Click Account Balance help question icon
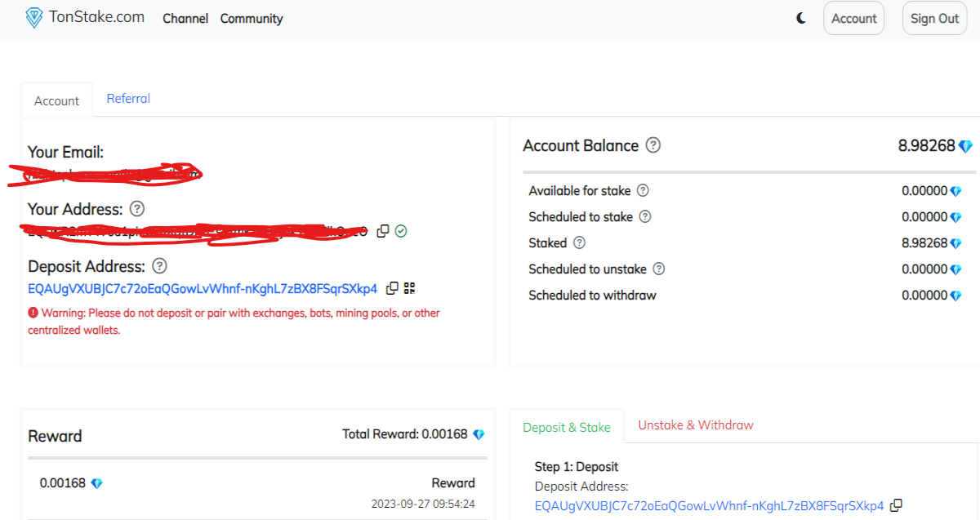 pos(653,145)
